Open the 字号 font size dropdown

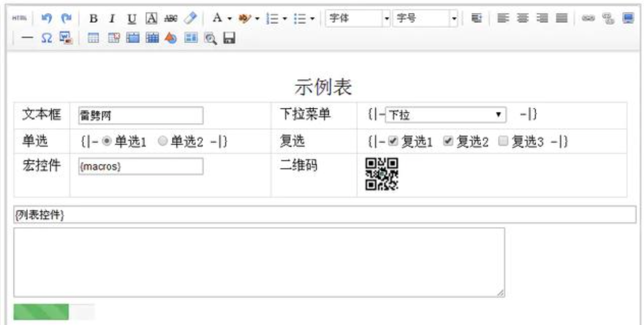click(x=425, y=18)
